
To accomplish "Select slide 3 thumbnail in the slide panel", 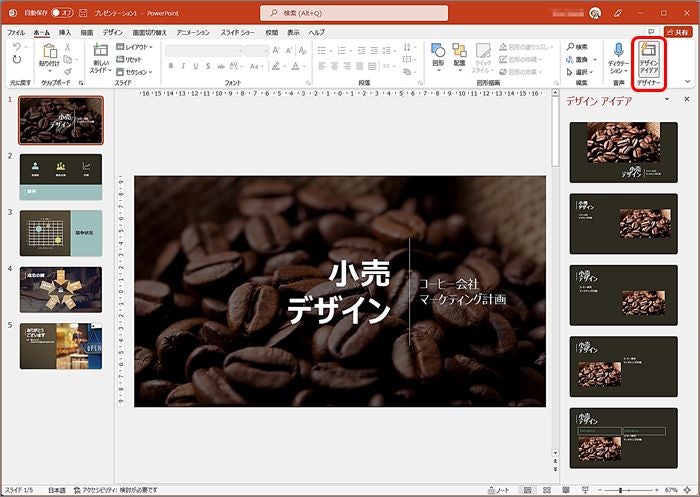I will 60,233.
